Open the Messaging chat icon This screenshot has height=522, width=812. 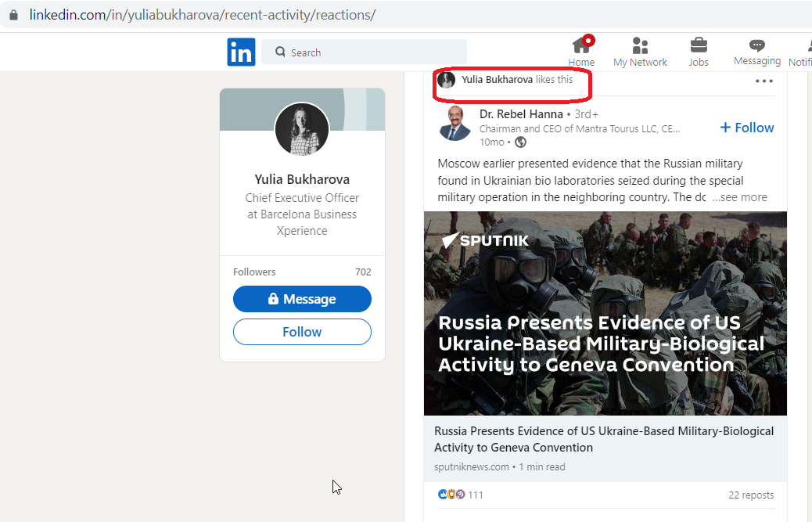click(756, 45)
